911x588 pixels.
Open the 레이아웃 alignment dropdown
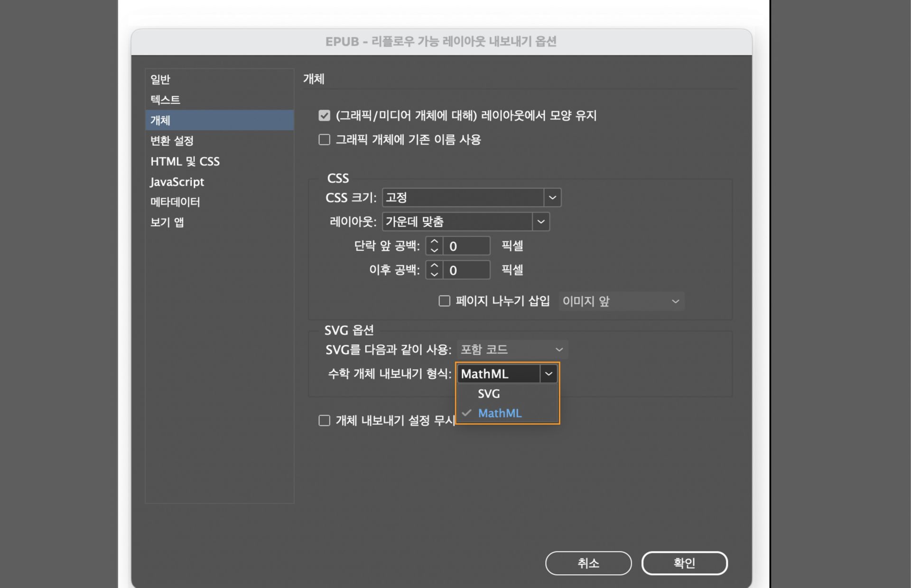click(x=541, y=221)
